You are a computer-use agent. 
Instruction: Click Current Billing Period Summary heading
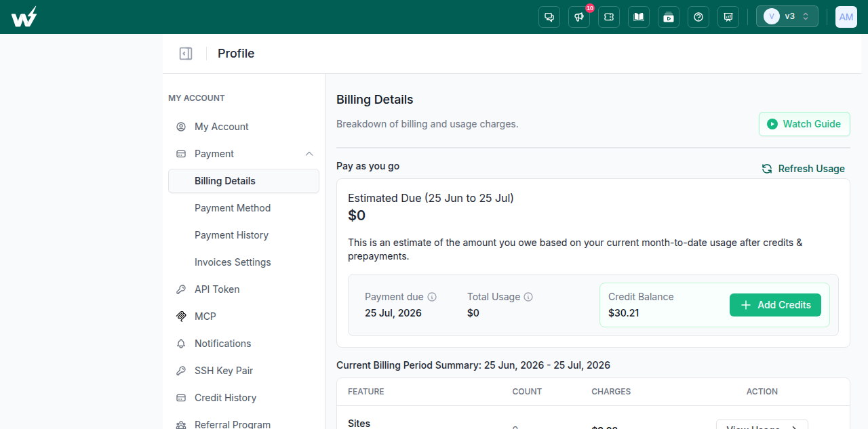coord(473,365)
